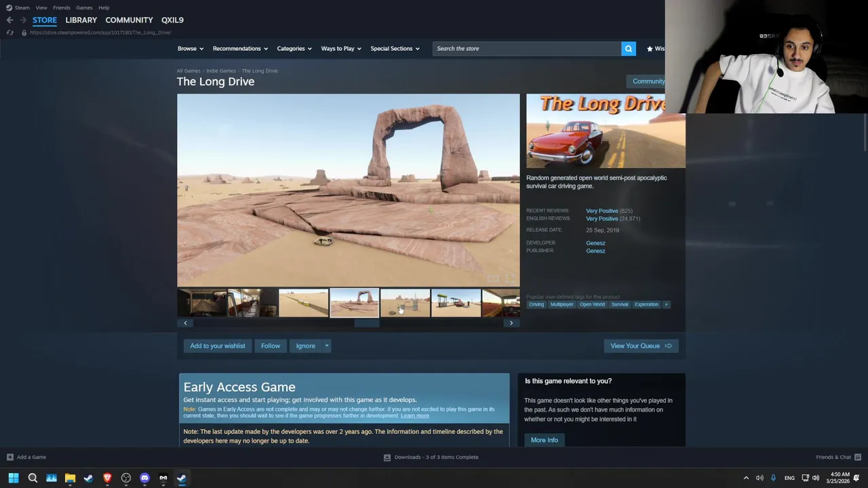Open Windows taskbar search
The height and width of the screenshot is (488, 868).
pos(33,478)
